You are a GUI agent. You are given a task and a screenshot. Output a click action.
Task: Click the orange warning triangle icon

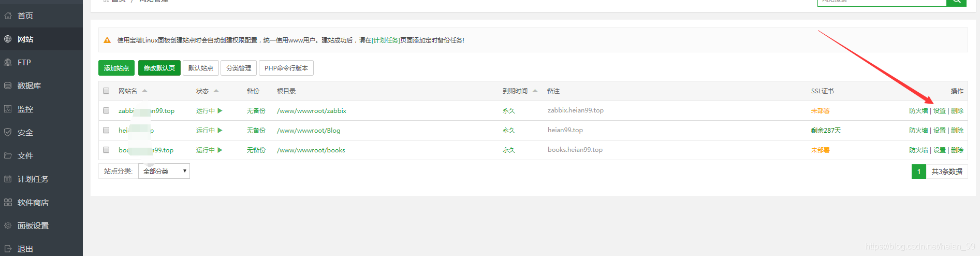107,40
